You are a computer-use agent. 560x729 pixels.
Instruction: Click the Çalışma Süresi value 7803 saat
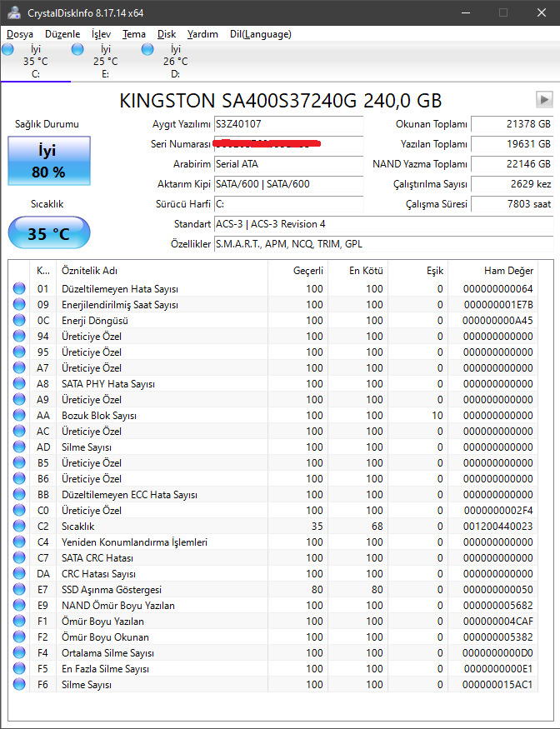512,204
